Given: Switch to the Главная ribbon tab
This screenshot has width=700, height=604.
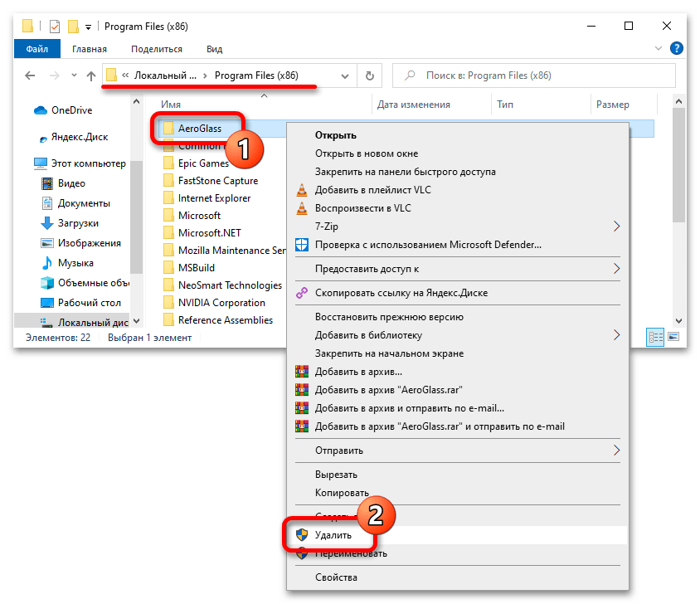Looking at the screenshot, I should coord(90,49).
